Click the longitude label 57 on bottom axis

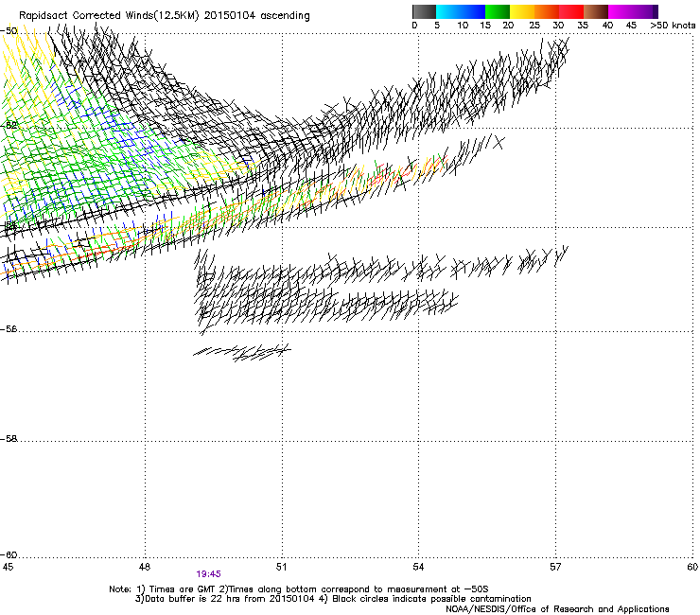coord(555,567)
